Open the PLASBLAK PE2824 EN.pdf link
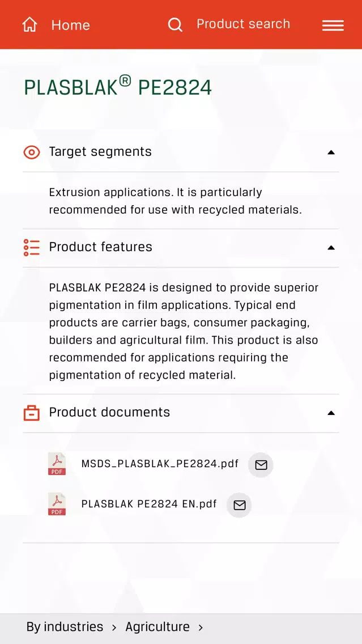The width and height of the screenshot is (362, 644). (149, 504)
